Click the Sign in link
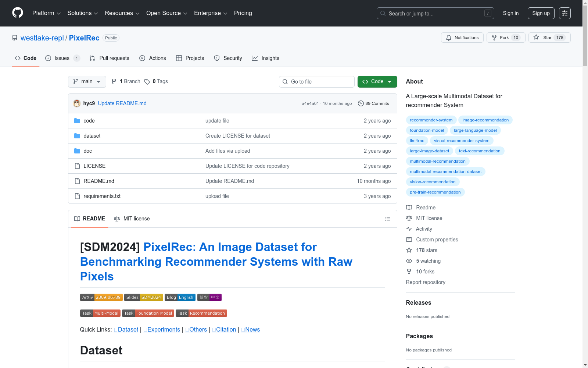Image resolution: width=588 pixels, height=368 pixels. click(x=511, y=13)
